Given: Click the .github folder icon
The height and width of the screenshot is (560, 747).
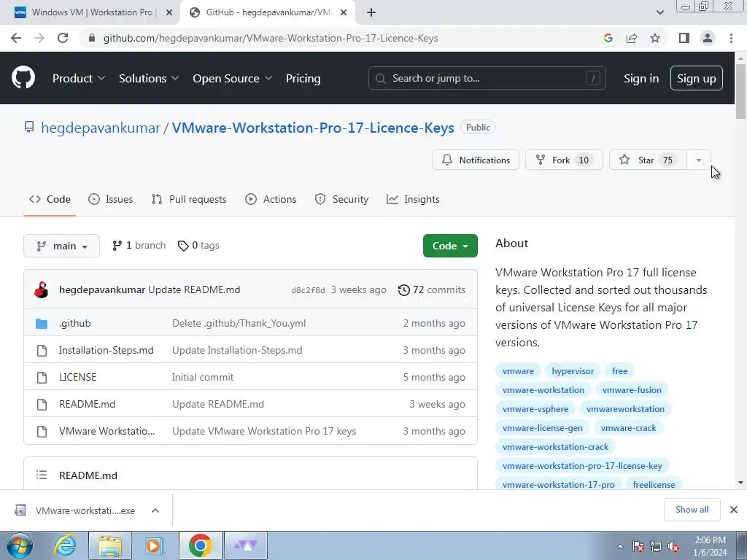Looking at the screenshot, I should pyautogui.click(x=42, y=324).
